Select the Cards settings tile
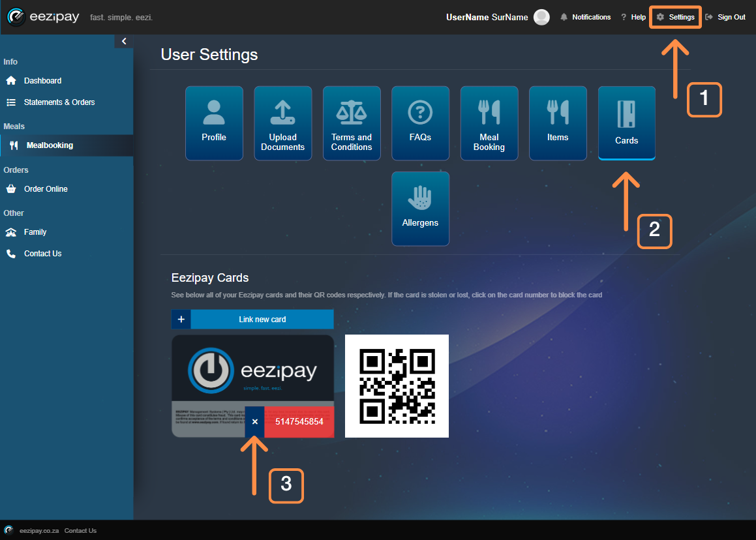The width and height of the screenshot is (756, 540). pyautogui.click(x=627, y=123)
